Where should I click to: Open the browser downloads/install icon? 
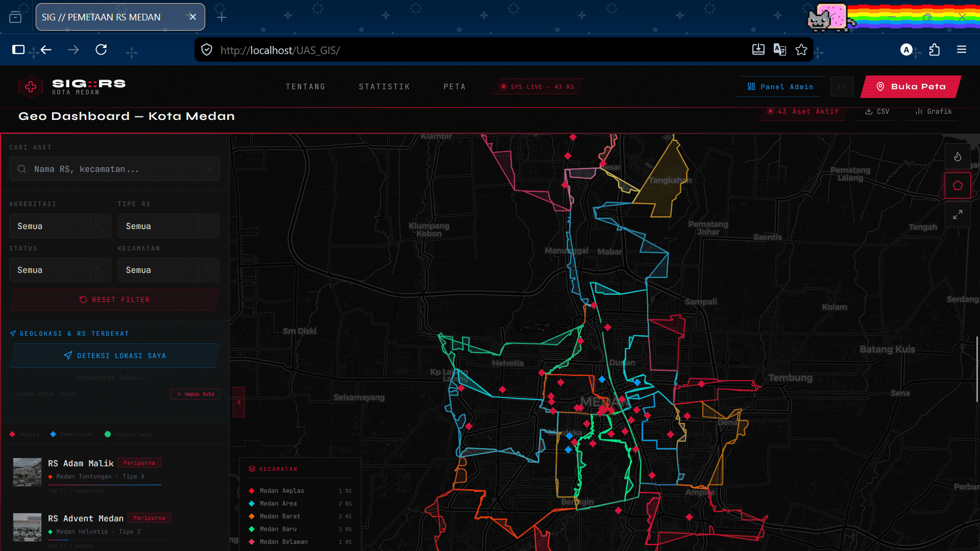click(758, 49)
